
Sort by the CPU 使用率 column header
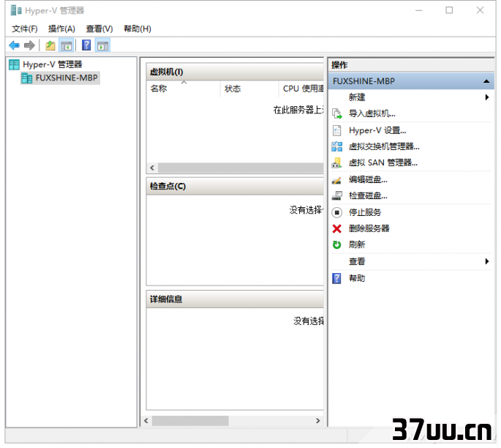[x=301, y=89]
